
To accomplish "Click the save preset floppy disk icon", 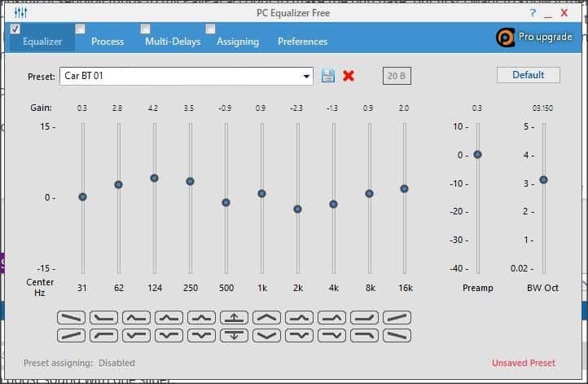I will pyautogui.click(x=328, y=76).
